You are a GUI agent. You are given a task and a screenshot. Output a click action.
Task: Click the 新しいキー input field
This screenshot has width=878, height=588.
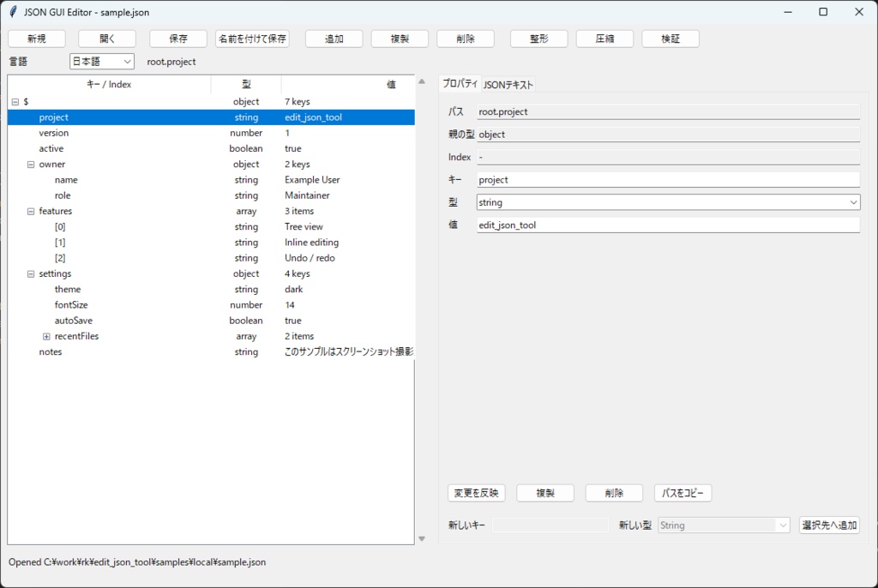[550, 525]
